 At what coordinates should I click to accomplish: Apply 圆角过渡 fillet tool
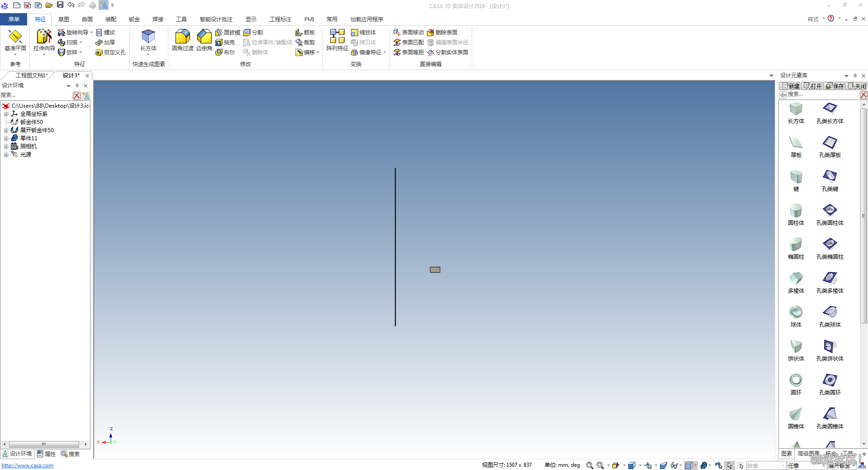[183, 40]
